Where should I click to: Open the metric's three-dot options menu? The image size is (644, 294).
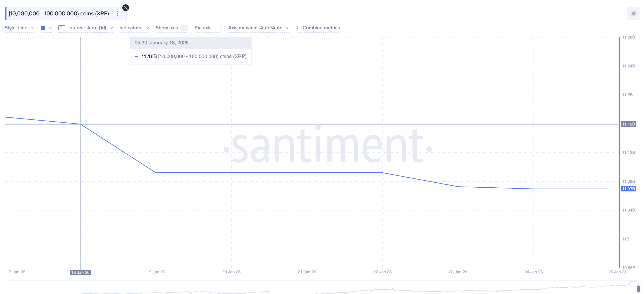[117, 14]
